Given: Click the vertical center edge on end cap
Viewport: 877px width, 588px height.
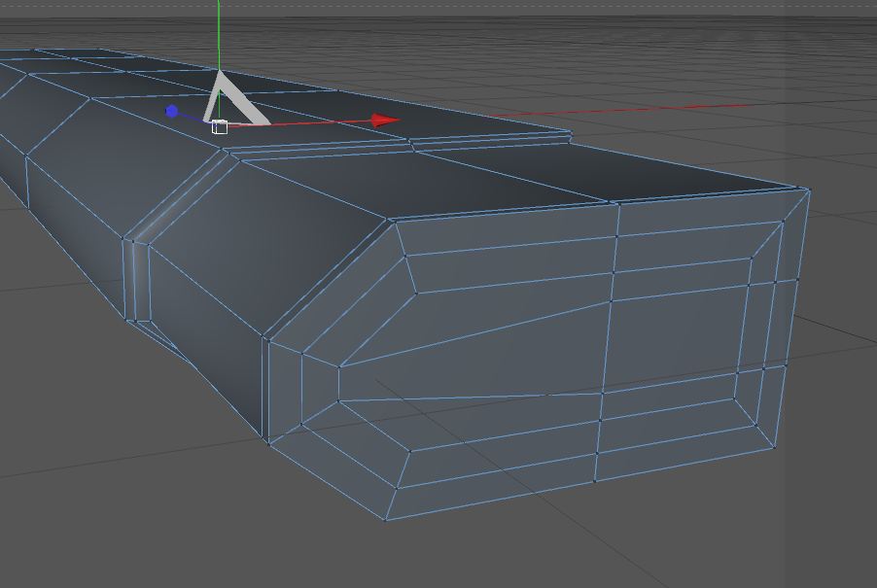Looking at the screenshot, I should click(x=607, y=341).
